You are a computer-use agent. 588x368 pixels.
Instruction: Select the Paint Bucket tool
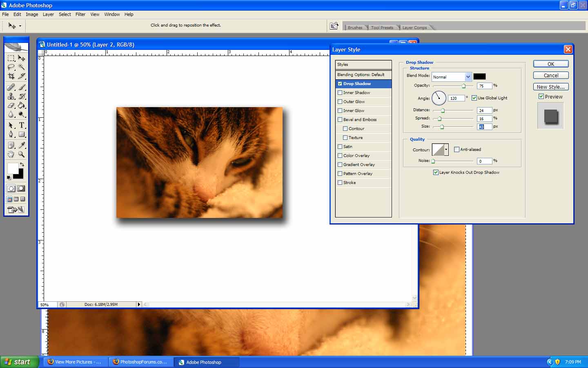point(22,105)
